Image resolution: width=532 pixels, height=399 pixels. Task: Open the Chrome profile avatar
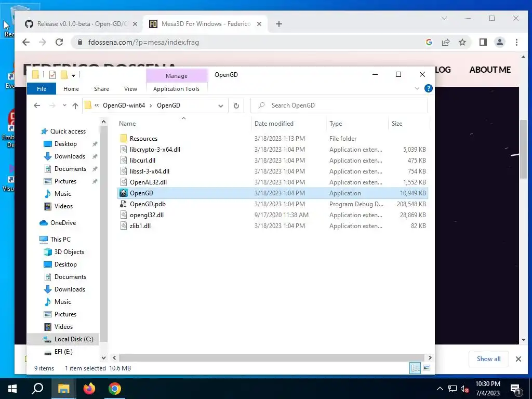[499, 42]
